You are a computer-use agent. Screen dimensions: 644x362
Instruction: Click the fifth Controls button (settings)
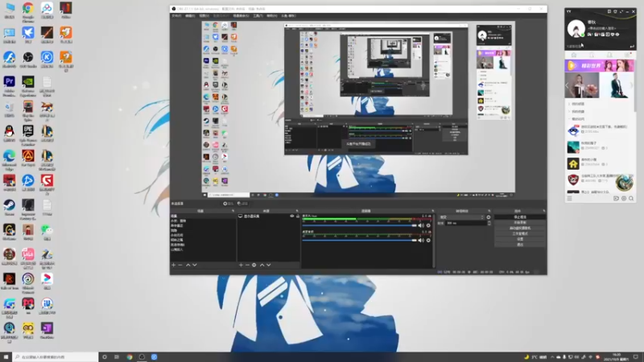tap(520, 239)
